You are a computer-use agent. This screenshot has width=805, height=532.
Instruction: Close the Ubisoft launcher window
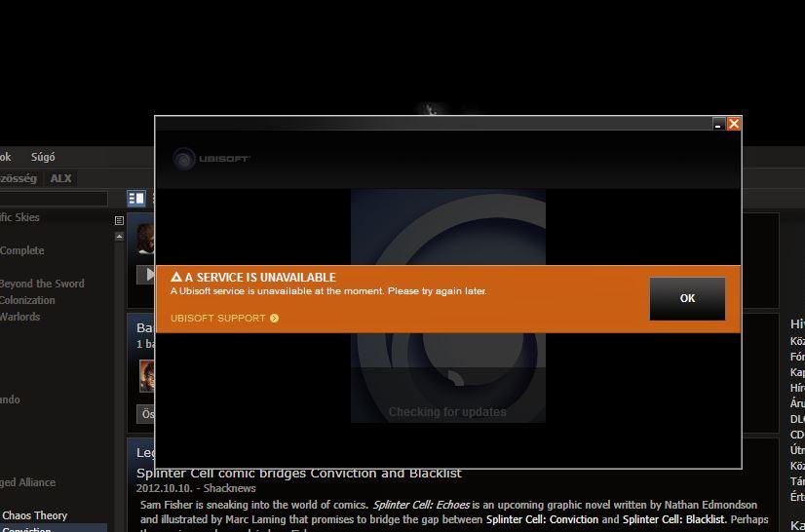(734, 124)
